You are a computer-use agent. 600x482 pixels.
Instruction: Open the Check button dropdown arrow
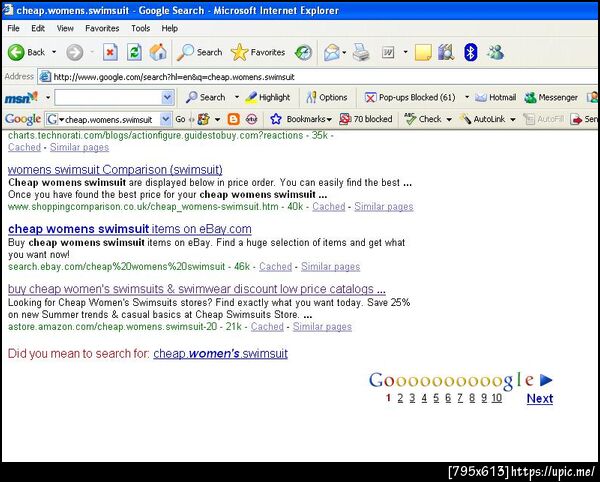449,119
